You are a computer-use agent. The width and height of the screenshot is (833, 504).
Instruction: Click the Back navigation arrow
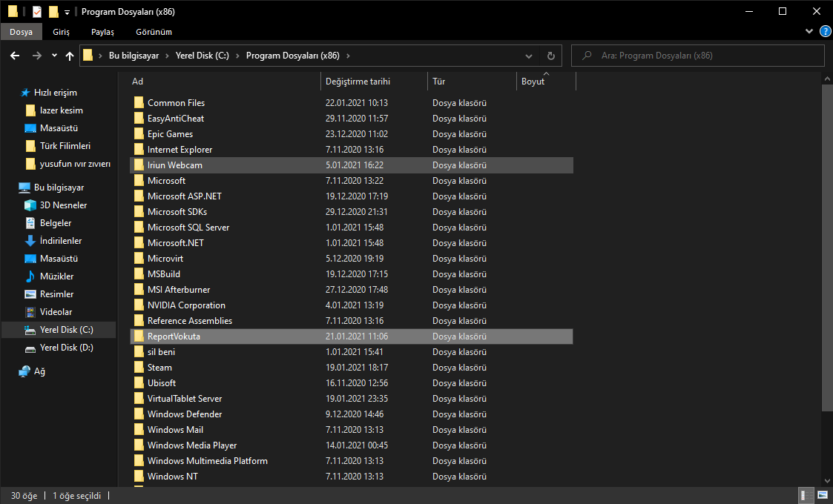tap(15, 56)
